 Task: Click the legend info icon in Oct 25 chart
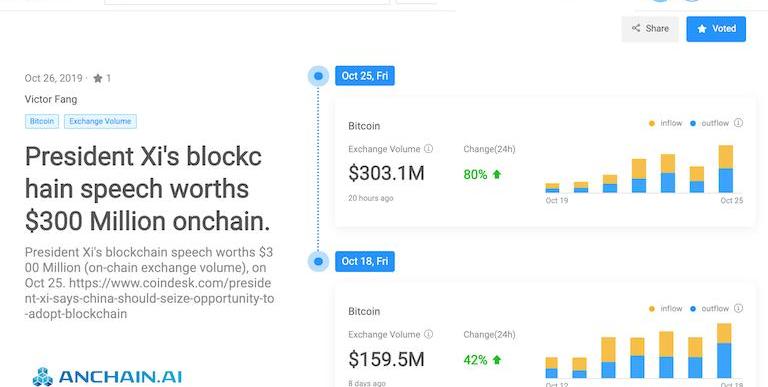[x=739, y=123]
